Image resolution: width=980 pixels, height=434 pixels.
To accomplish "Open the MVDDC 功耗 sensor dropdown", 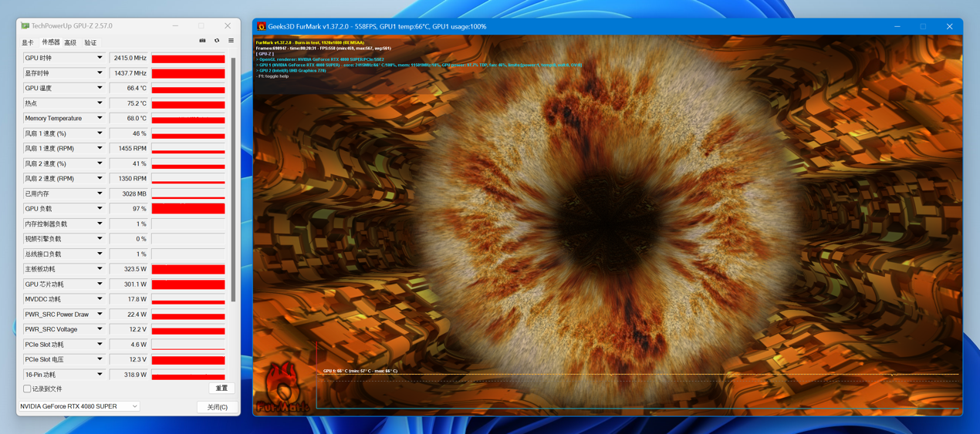I will [100, 299].
